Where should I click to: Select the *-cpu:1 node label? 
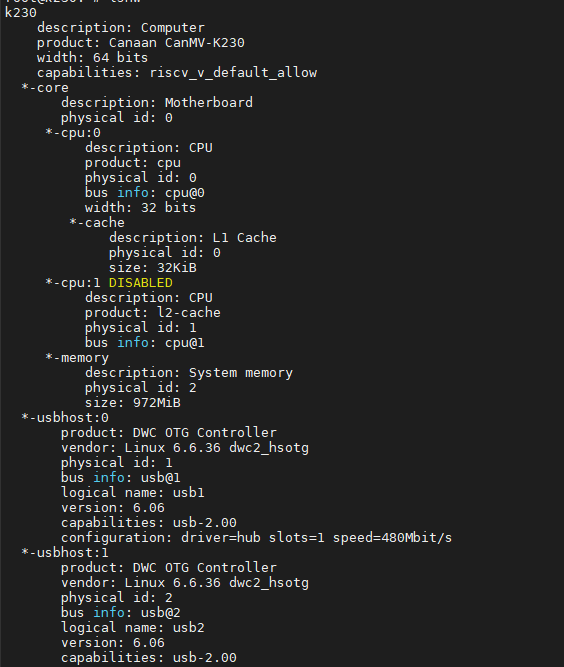pyautogui.click(x=73, y=283)
